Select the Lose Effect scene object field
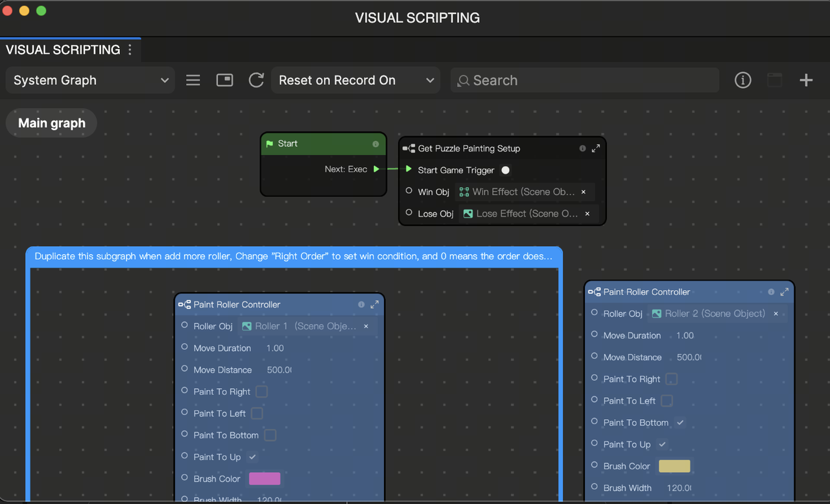Screen dimensions: 830x504 (528, 214)
